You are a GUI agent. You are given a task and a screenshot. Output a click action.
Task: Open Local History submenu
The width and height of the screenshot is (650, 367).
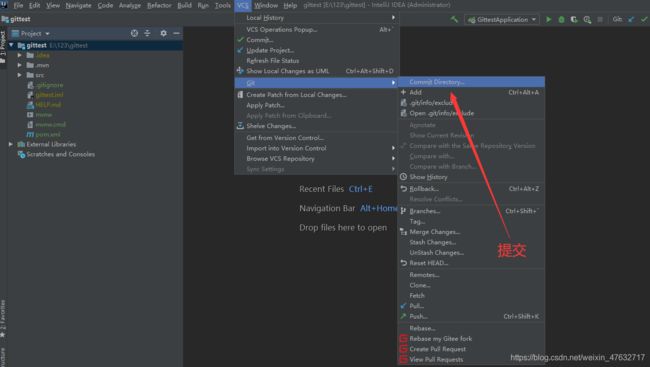click(x=317, y=18)
